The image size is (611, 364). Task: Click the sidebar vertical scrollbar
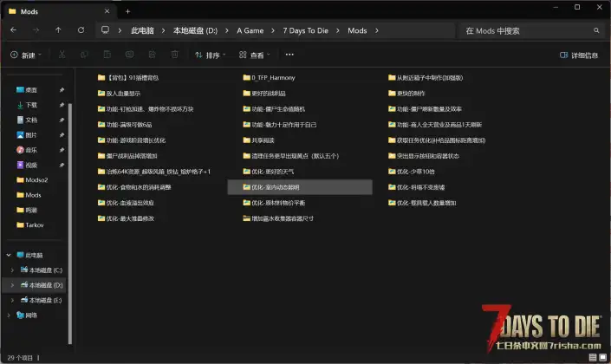pyautogui.click(x=70, y=224)
